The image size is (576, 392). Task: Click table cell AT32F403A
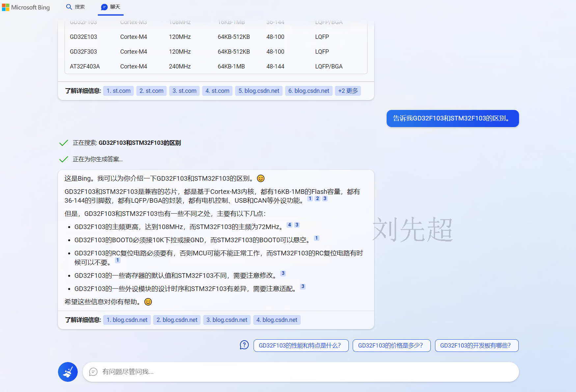[85, 66]
